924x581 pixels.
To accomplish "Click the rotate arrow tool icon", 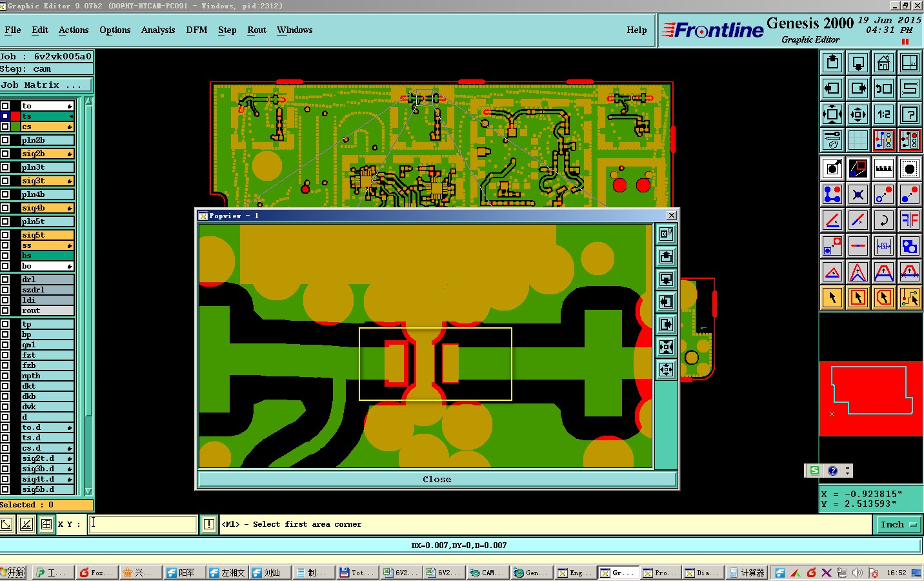I will [883, 220].
